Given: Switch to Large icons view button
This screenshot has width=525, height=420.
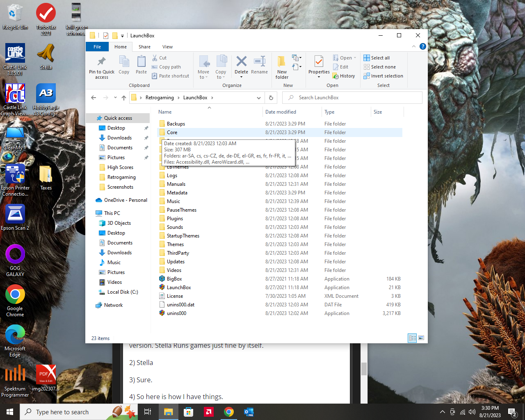Looking at the screenshot, I should 421,338.
